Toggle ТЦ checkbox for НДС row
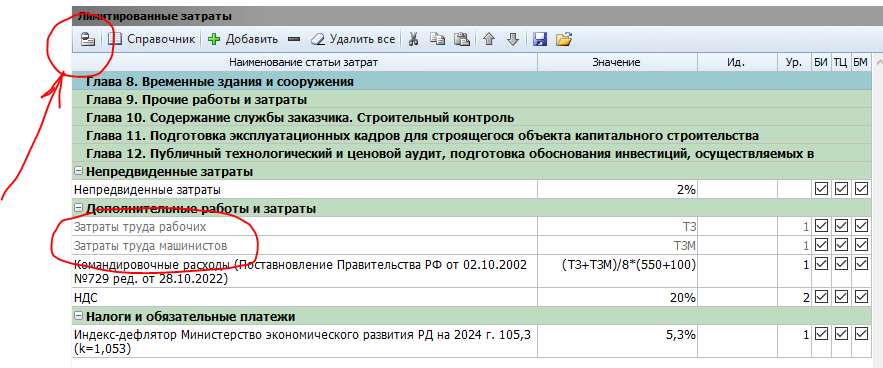 tap(841, 297)
